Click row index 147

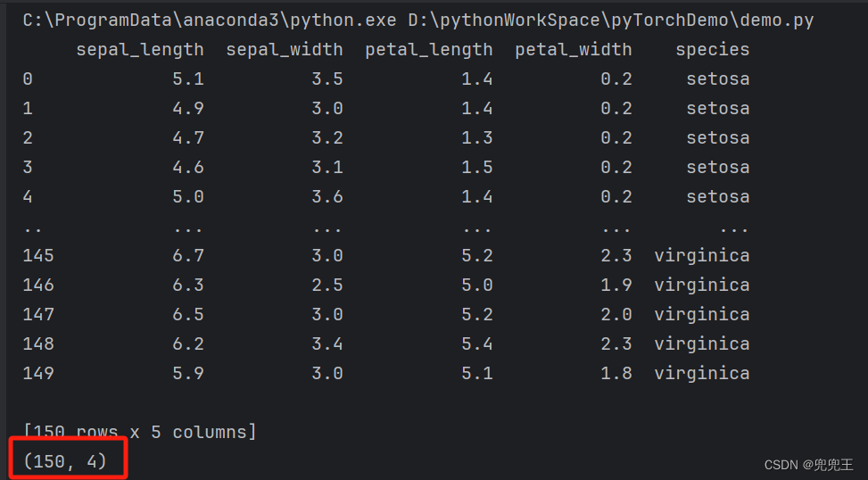click(x=38, y=314)
